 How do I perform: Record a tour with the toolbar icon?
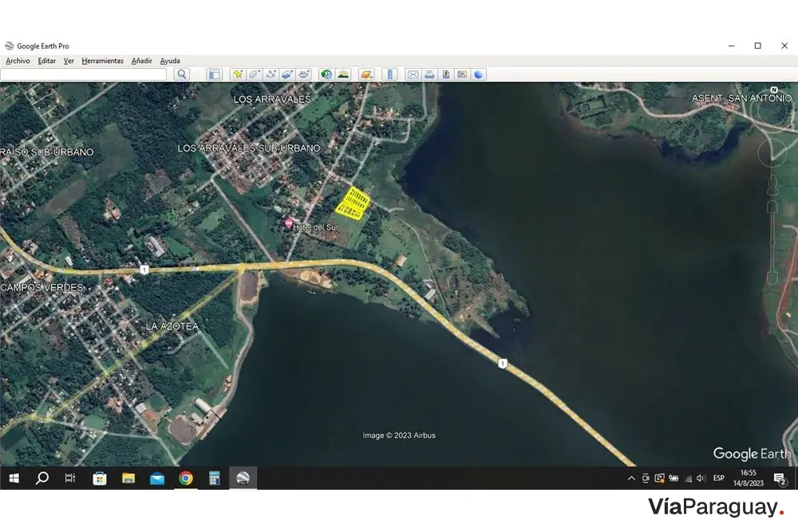pos(304,74)
